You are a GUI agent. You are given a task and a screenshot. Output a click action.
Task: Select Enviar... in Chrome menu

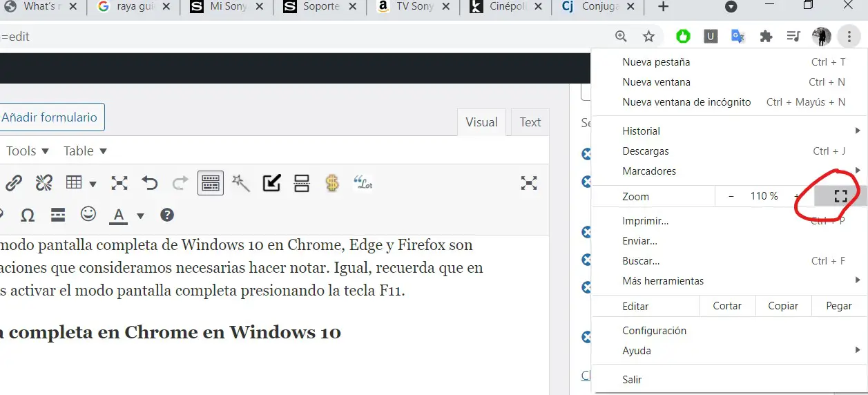point(729,242)
